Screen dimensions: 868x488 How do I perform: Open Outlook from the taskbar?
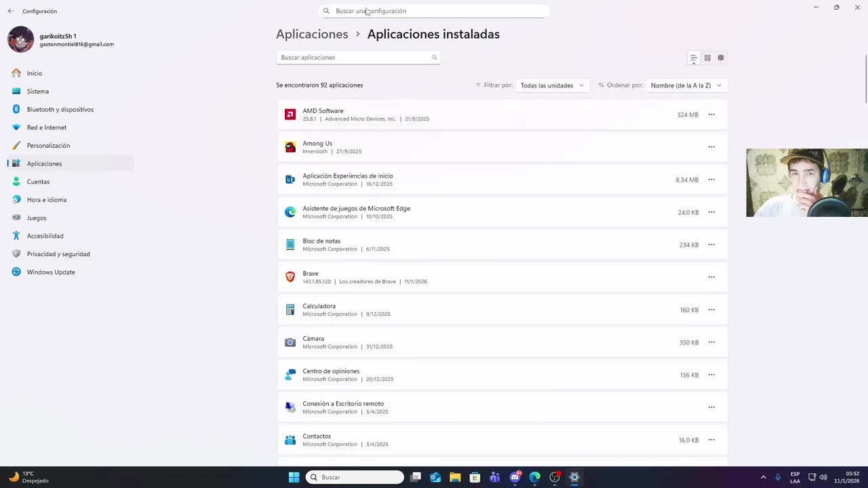[x=435, y=477]
